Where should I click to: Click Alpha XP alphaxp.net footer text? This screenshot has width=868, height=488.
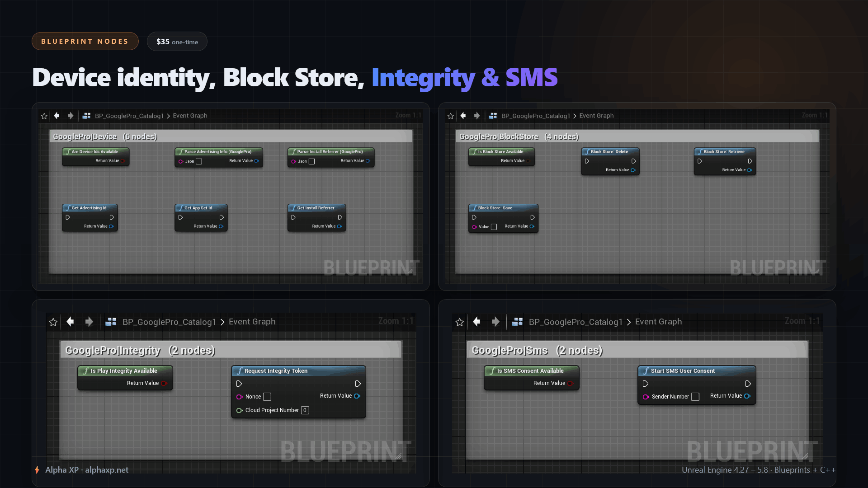point(86,470)
